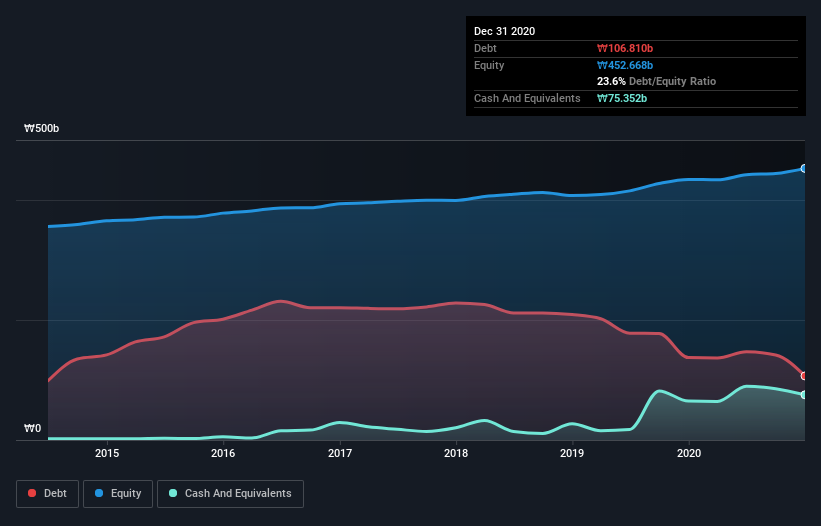
Task: Click the ₩106.810b debt value
Action: pos(625,48)
